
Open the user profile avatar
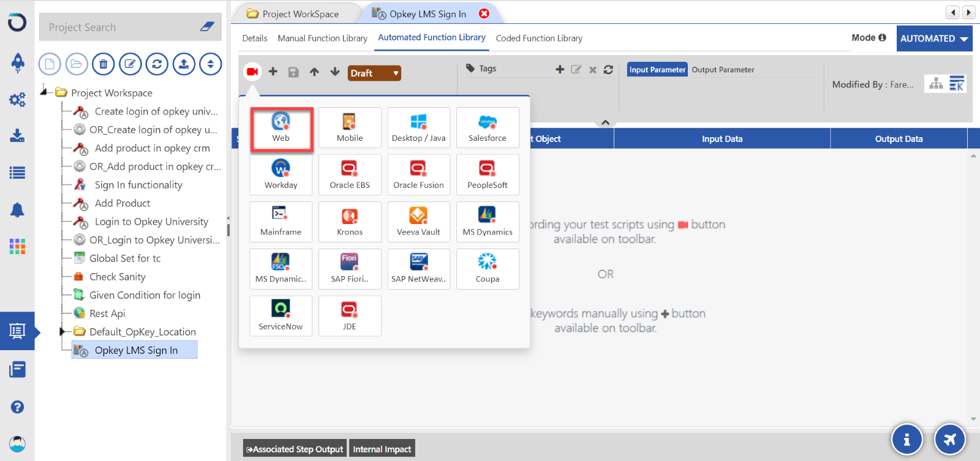point(17,444)
